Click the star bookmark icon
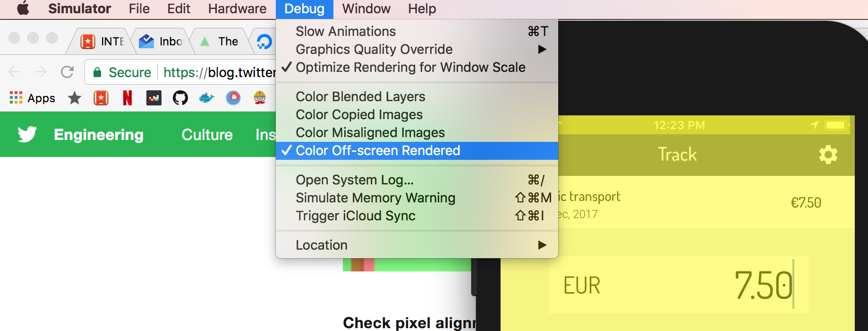This screenshot has width=868, height=331. (75, 98)
